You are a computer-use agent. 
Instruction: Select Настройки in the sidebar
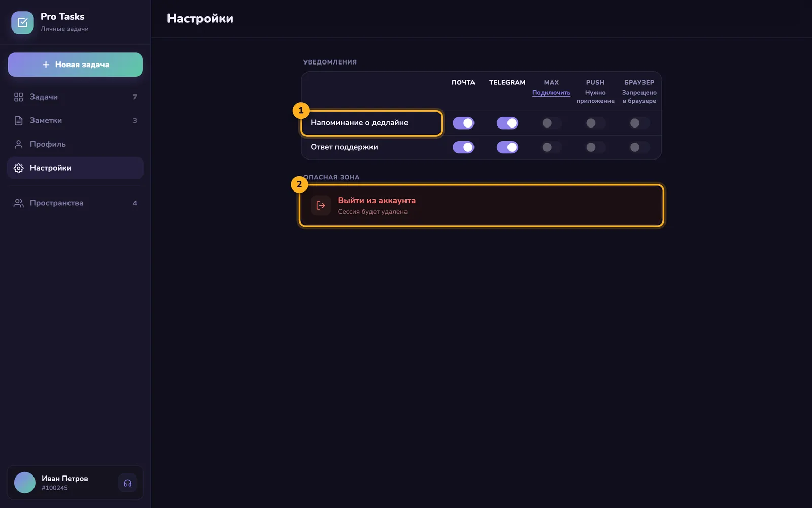[75, 168]
